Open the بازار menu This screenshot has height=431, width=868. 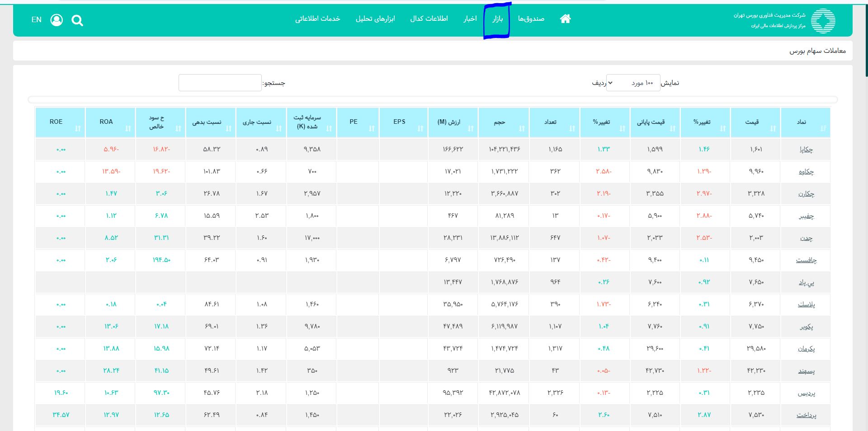(x=497, y=19)
